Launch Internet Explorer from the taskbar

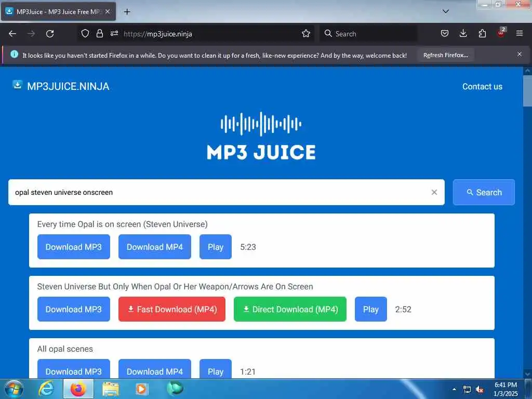point(46,389)
